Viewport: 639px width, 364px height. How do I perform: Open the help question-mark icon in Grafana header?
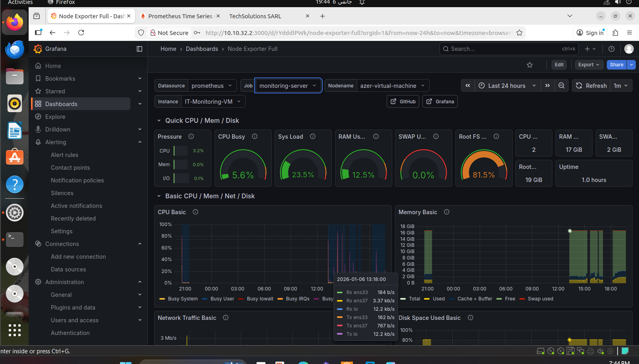tap(612, 49)
